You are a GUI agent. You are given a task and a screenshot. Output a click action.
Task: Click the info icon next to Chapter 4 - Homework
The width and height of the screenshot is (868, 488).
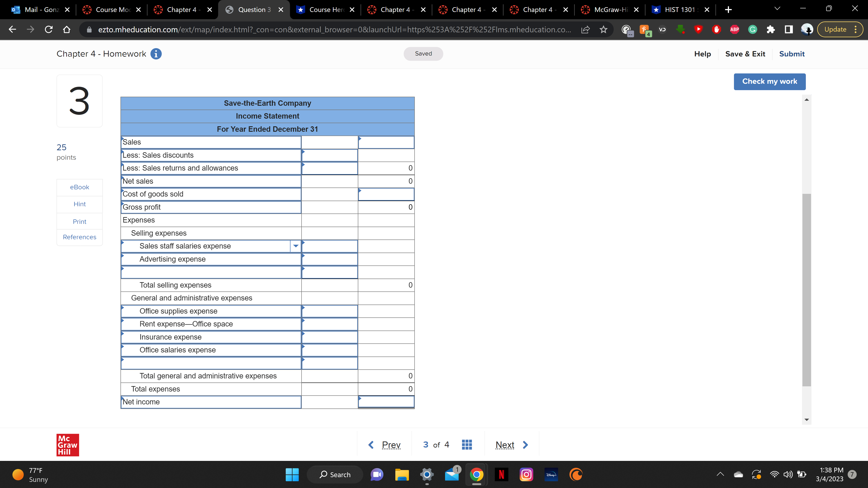coord(156,54)
